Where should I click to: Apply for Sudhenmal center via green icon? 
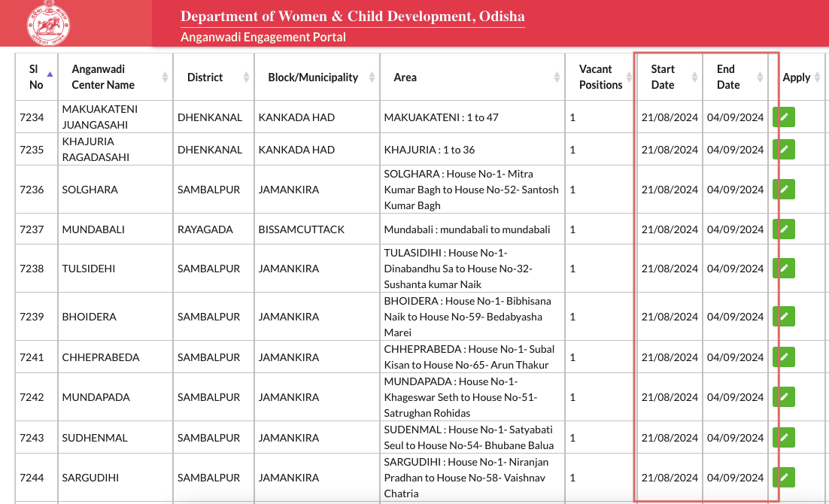click(x=784, y=438)
